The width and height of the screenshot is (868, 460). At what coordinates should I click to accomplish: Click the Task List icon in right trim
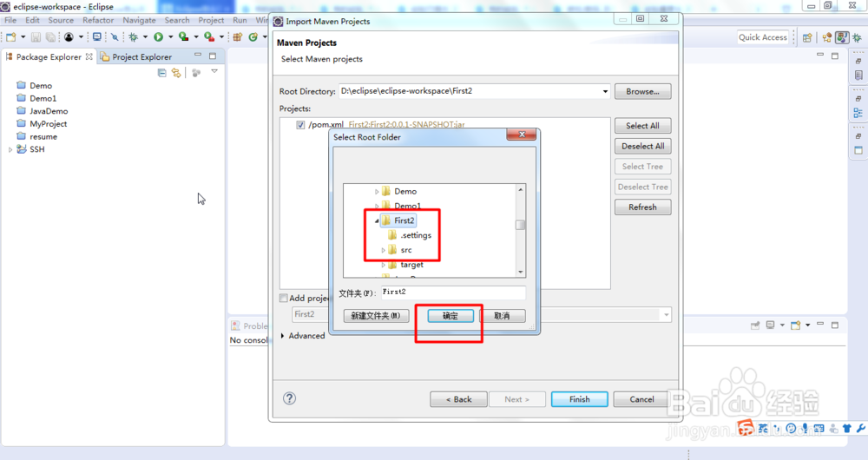(x=858, y=76)
